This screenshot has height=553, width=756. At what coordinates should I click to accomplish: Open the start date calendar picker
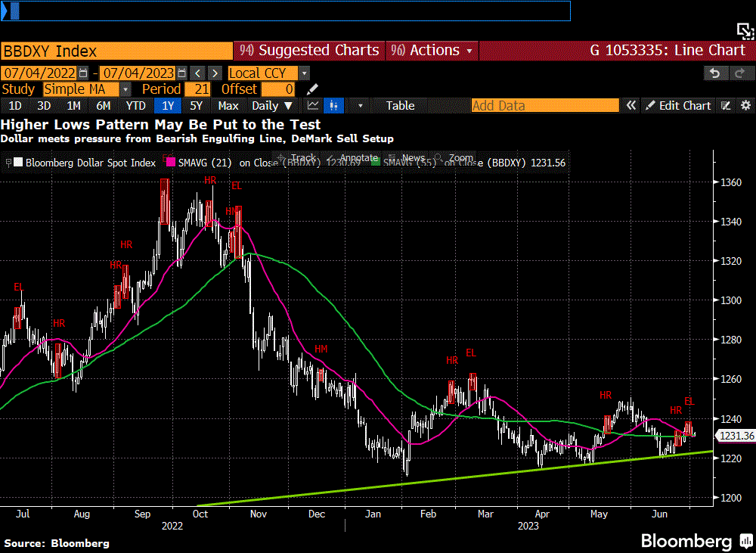pyautogui.click(x=83, y=73)
